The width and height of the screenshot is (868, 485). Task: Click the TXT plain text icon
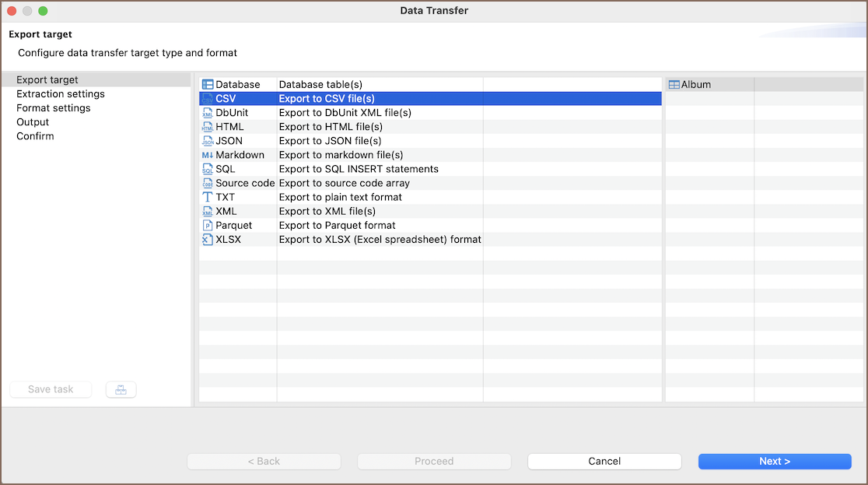click(208, 197)
